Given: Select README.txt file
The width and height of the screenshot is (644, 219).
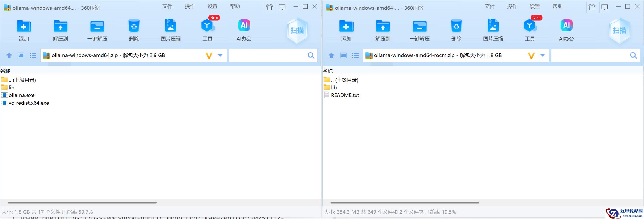Looking at the screenshot, I should [x=342, y=95].
